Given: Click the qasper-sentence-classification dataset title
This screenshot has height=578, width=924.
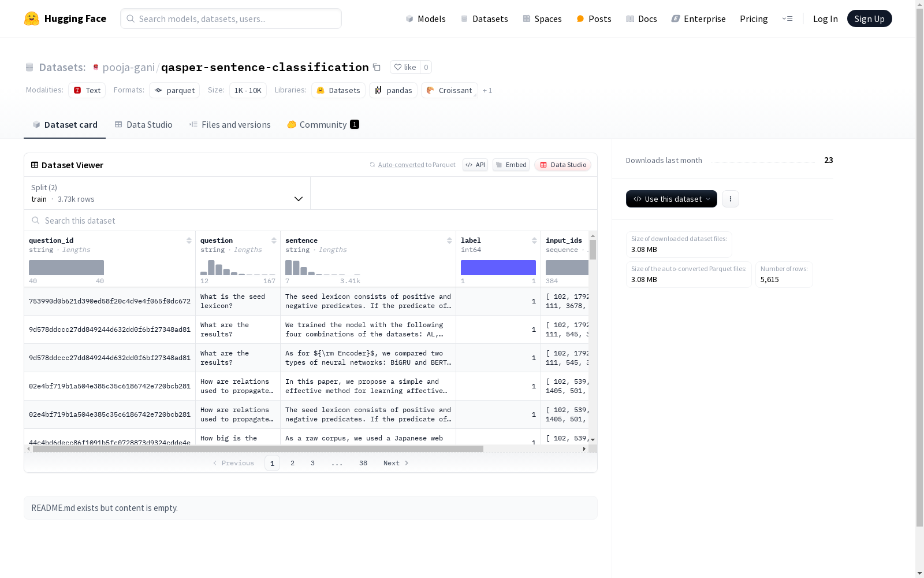Looking at the screenshot, I should pos(265,67).
